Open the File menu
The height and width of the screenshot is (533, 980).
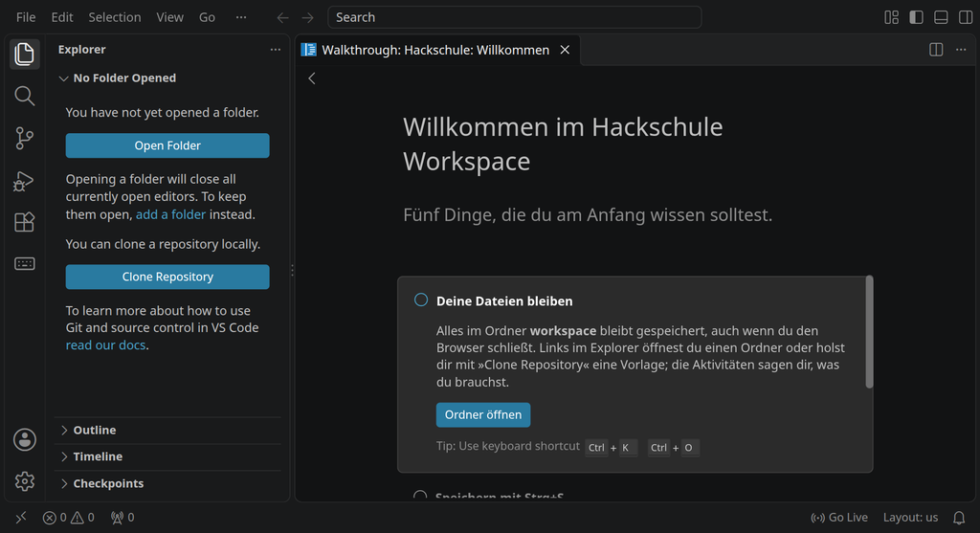pos(26,17)
